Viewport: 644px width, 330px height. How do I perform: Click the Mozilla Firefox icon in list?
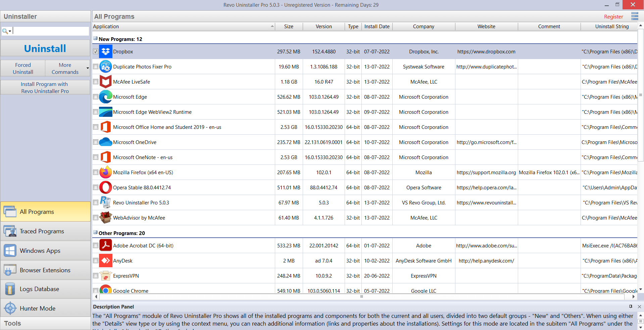(106, 173)
